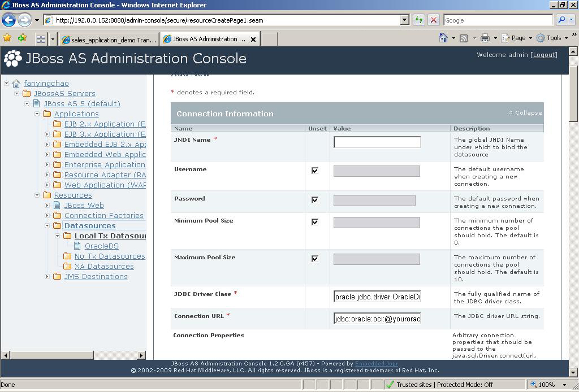The image size is (579, 392).
Task: Uncheck Unset for Maximum Pool Size
Action: pyautogui.click(x=315, y=259)
